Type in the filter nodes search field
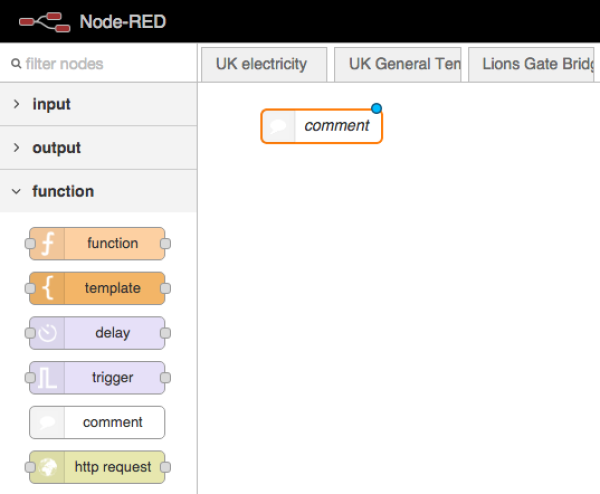 105,64
